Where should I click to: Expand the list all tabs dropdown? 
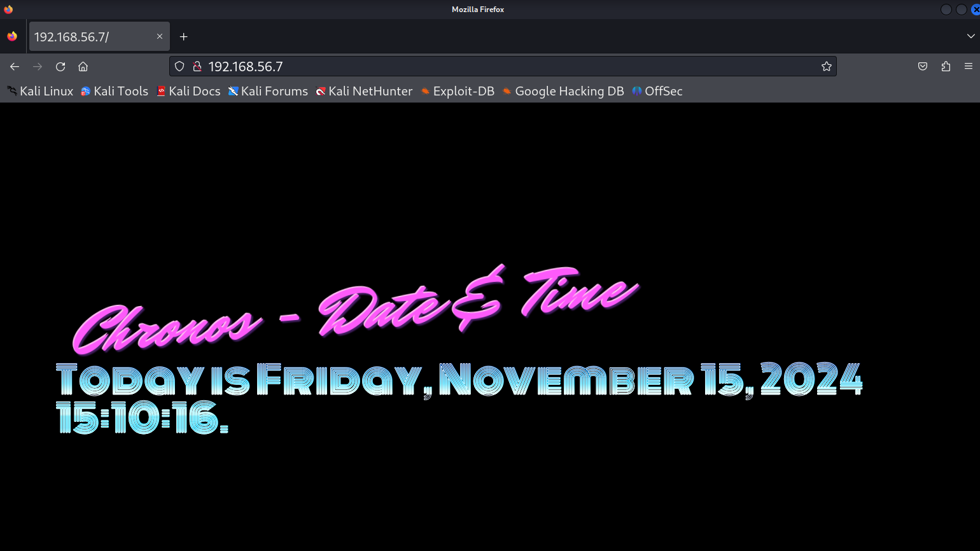(970, 37)
